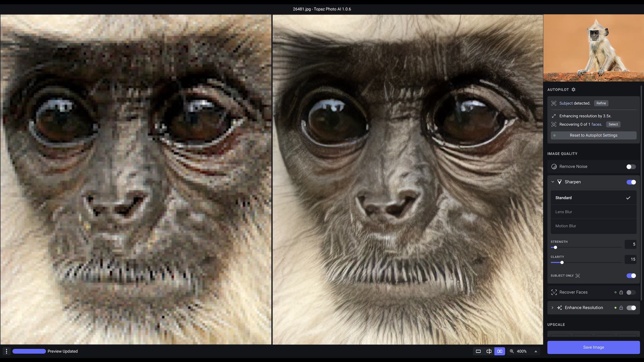This screenshot has width=644, height=362.
Task: Switch to split slider view
Action: (489, 351)
